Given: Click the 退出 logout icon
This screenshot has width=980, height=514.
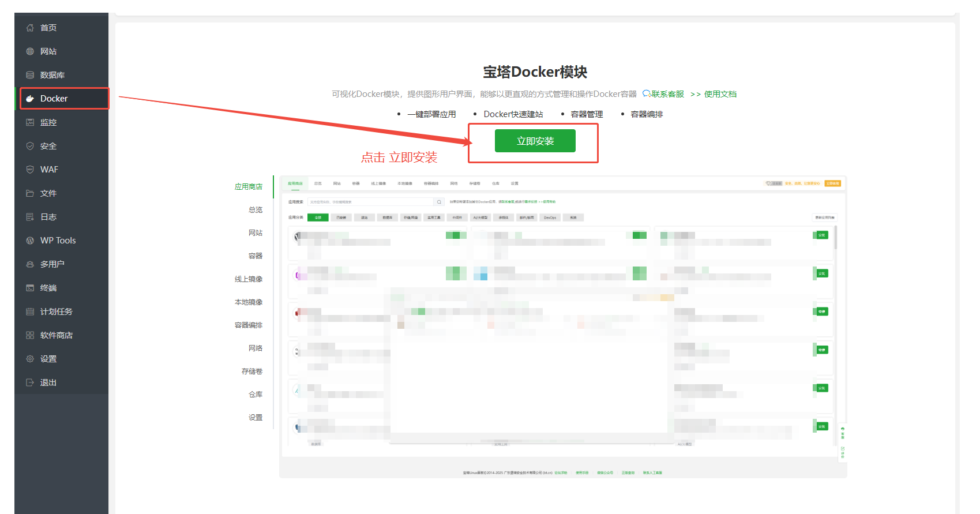Looking at the screenshot, I should click(x=30, y=382).
